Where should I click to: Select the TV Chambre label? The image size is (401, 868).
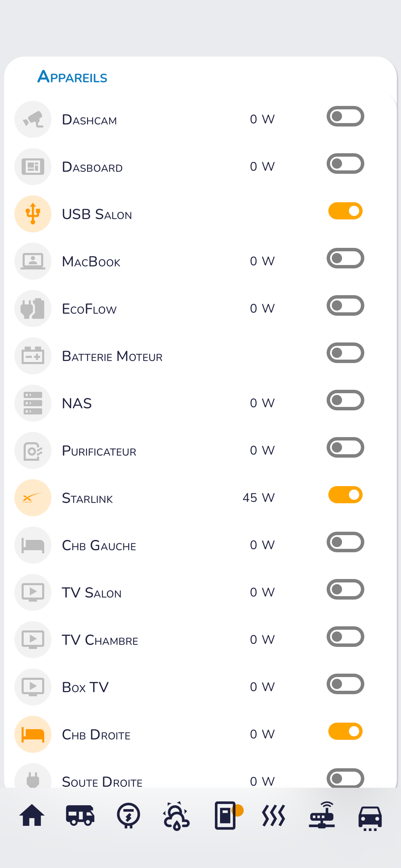point(100,640)
